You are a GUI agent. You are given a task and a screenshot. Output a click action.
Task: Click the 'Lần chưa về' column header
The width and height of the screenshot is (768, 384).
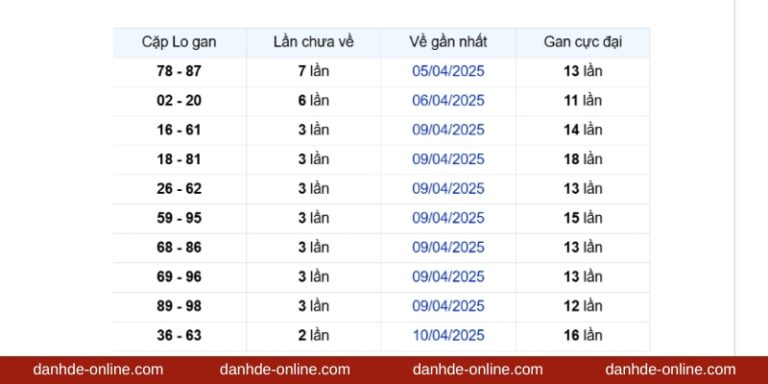(x=313, y=43)
